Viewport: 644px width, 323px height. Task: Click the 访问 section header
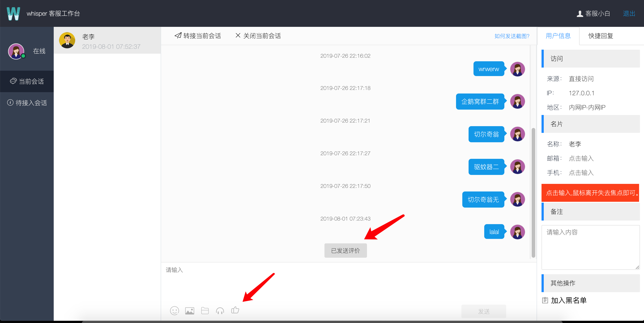[x=591, y=59]
